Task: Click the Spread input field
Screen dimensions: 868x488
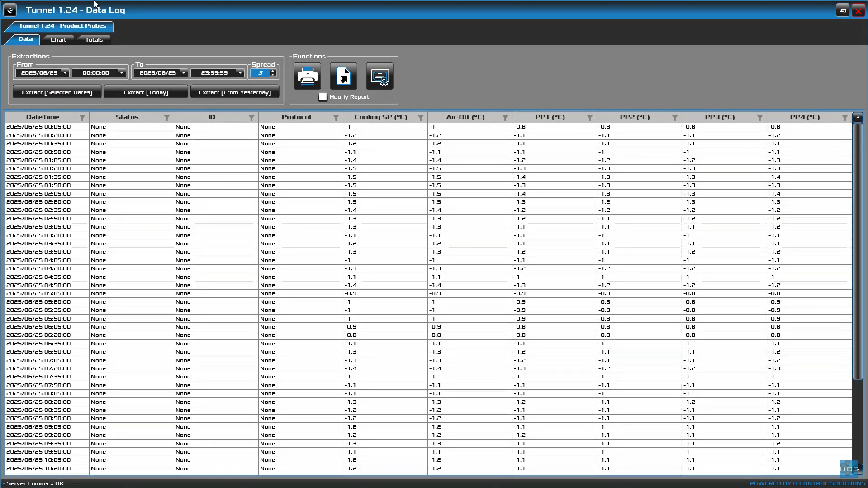Action: [261, 73]
